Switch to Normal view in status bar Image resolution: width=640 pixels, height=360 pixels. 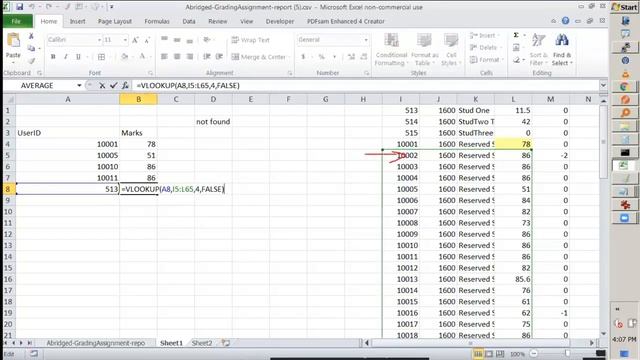pyautogui.click(x=478, y=353)
